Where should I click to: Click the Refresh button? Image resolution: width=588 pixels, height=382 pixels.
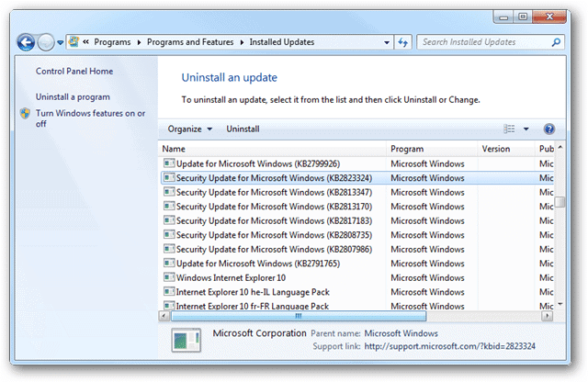(x=402, y=42)
